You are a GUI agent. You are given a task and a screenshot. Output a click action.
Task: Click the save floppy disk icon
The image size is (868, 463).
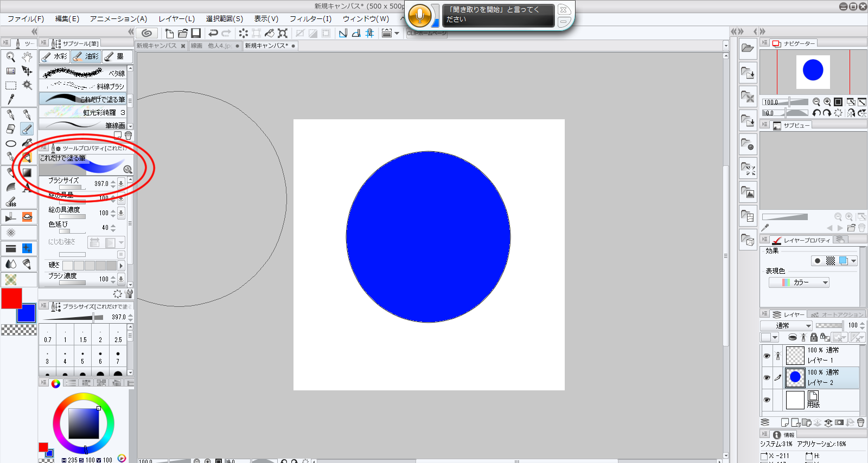coord(196,33)
